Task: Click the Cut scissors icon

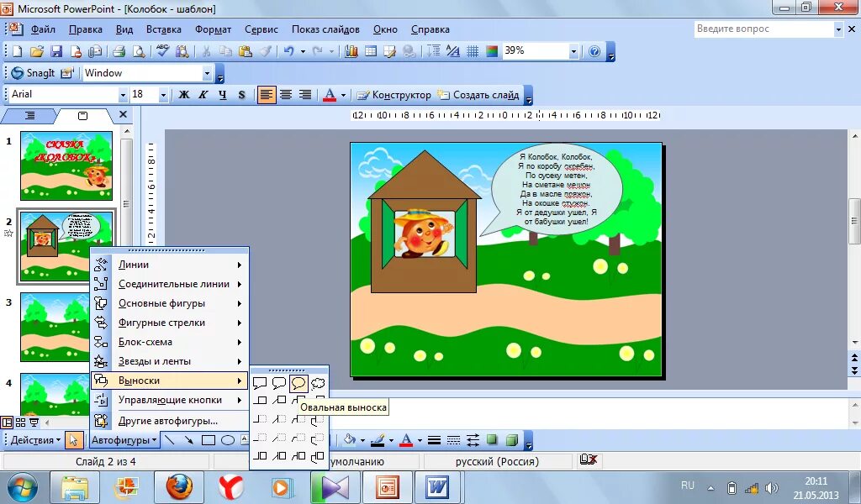Action: point(206,51)
